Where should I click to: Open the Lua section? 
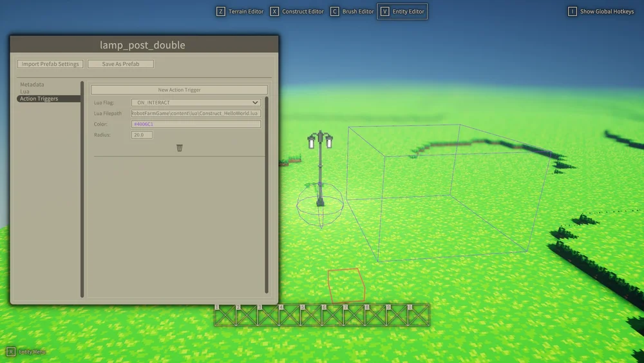pyautogui.click(x=24, y=92)
